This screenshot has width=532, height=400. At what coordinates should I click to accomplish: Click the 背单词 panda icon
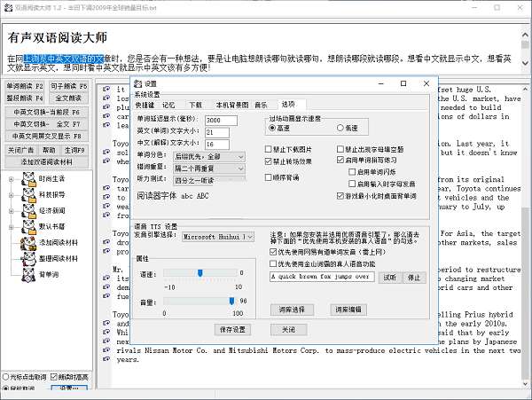[x=29, y=274]
